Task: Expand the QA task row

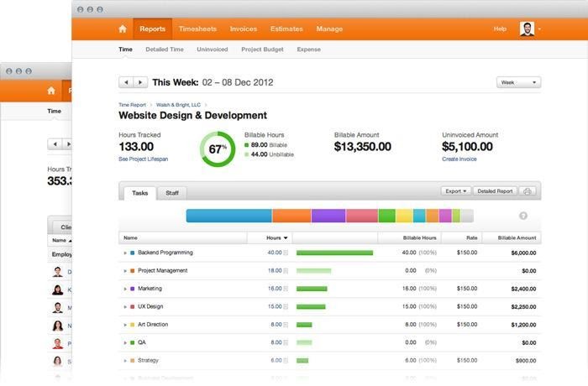Action: pos(125,342)
